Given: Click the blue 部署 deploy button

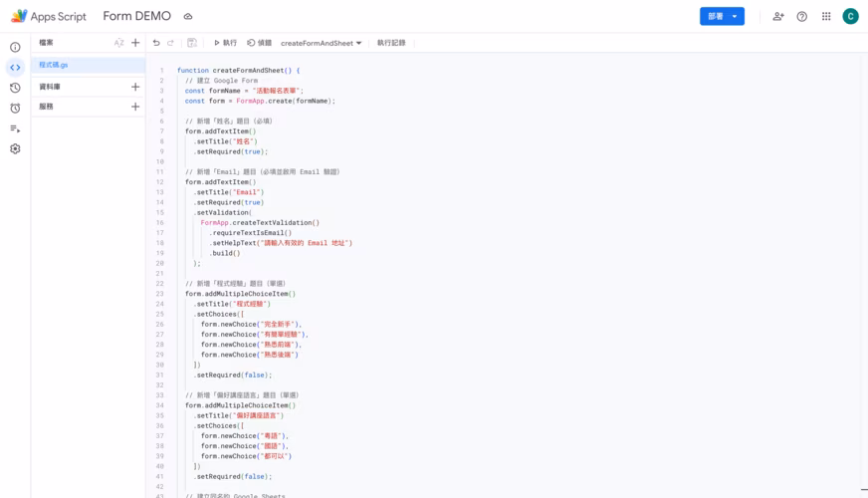Looking at the screenshot, I should click(715, 16).
